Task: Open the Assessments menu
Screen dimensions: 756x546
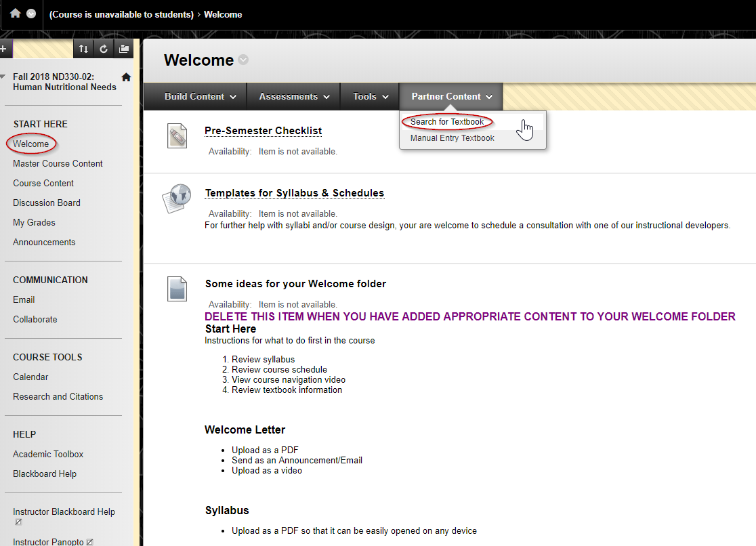Action: pyautogui.click(x=294, y=97)
